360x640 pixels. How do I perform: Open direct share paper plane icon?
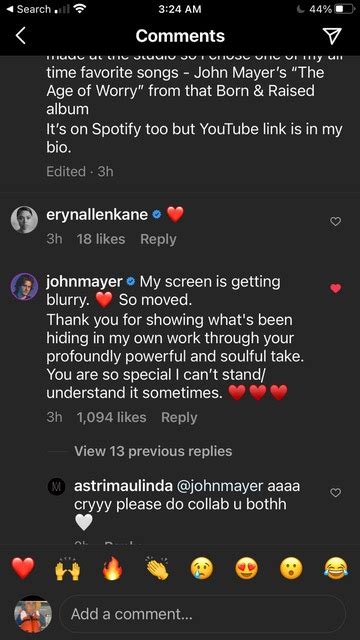332,36
